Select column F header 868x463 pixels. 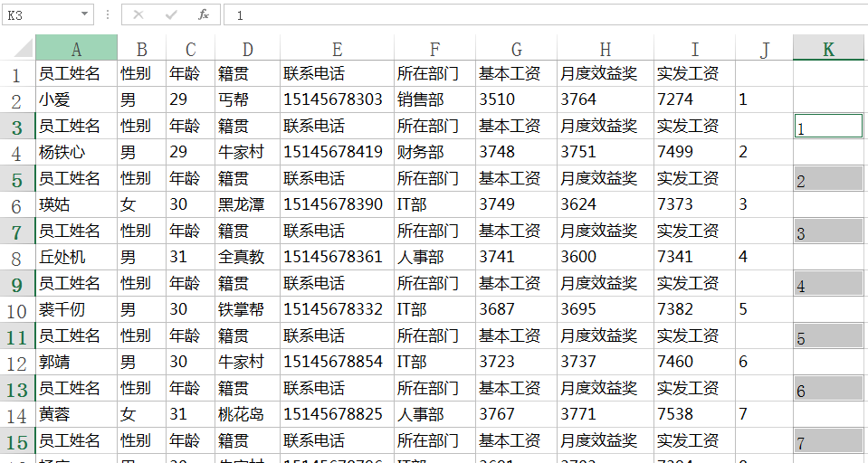tap(434, 48)
